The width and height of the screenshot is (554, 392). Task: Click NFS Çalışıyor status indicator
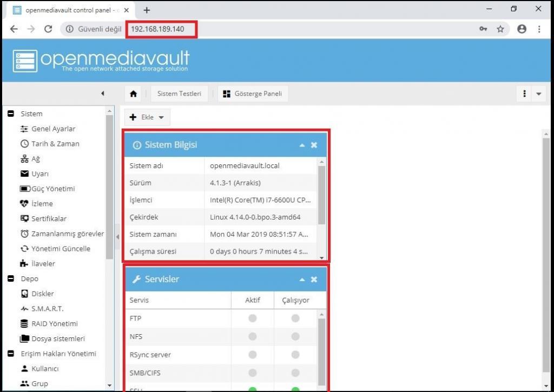tap(295, 336)
